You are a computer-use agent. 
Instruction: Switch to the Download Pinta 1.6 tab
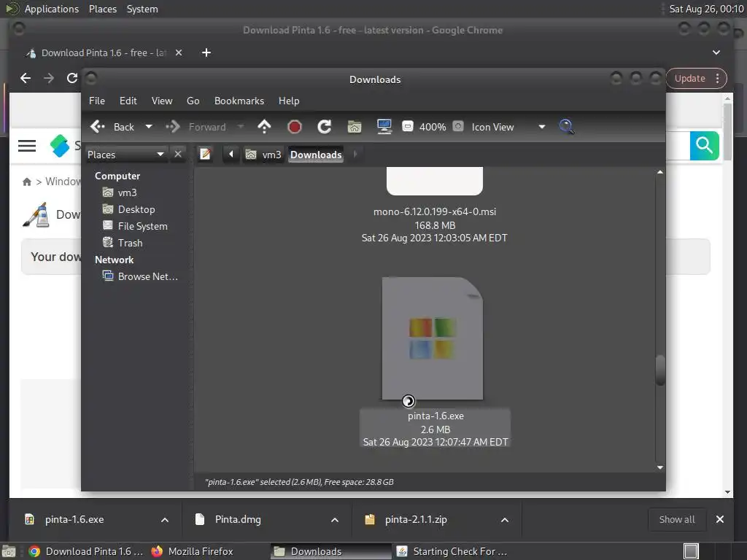click(104, 52)
